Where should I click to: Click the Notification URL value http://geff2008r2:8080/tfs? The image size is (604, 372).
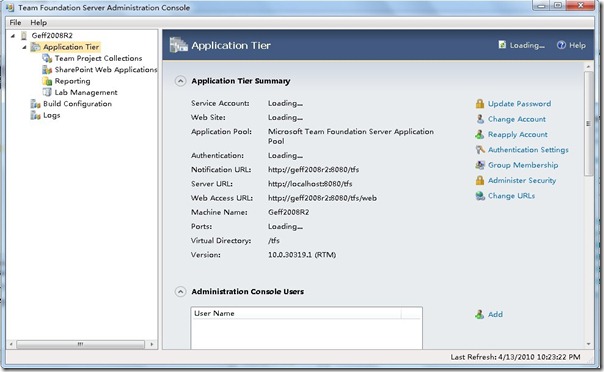[x=314, y=169]
